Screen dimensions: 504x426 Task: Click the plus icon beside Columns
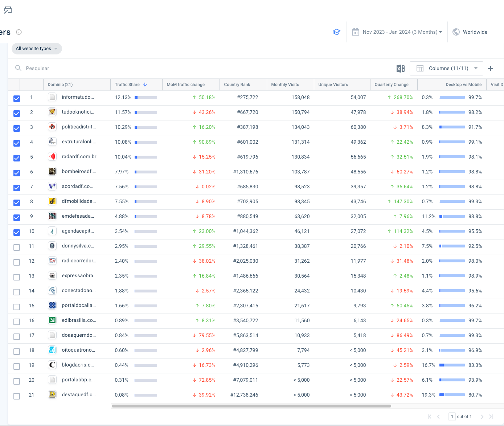tap(491, 69)
